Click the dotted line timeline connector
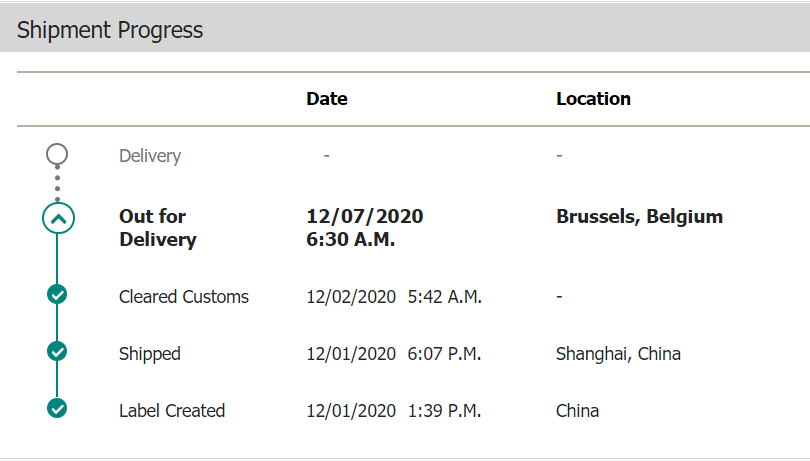Screen dimensions: 810x461 coord(57,183)
